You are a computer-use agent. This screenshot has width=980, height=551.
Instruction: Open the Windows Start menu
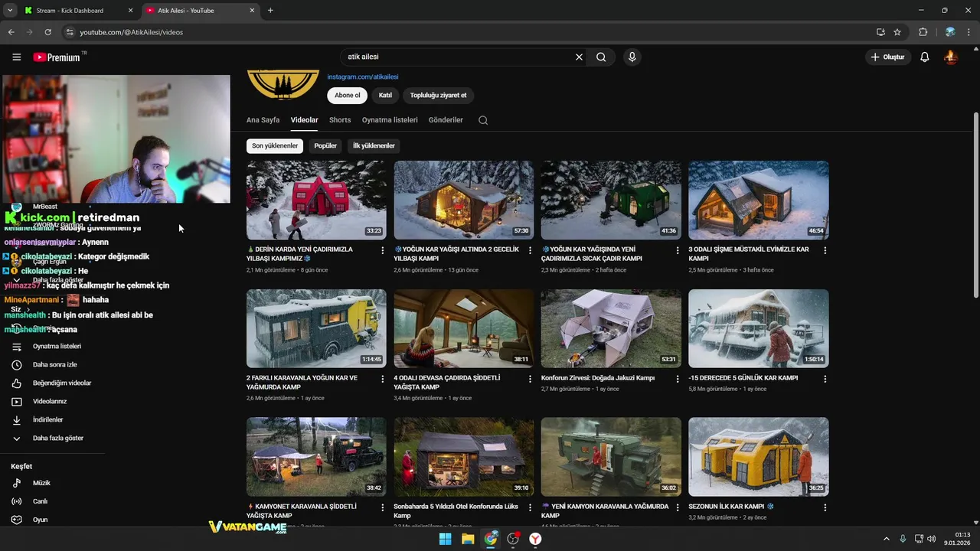445,539
